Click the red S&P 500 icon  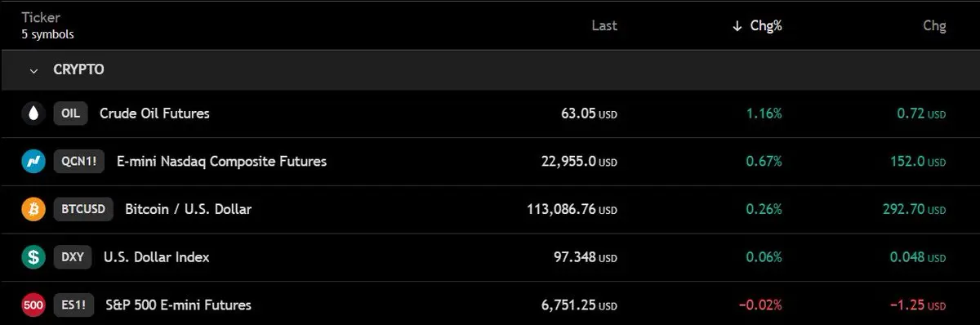[33, 305]
